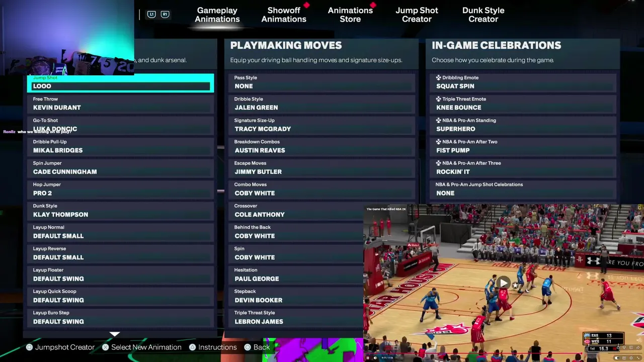
Task: Mute the overlay video with the speaker icon
Action: (x=375, y=358)
